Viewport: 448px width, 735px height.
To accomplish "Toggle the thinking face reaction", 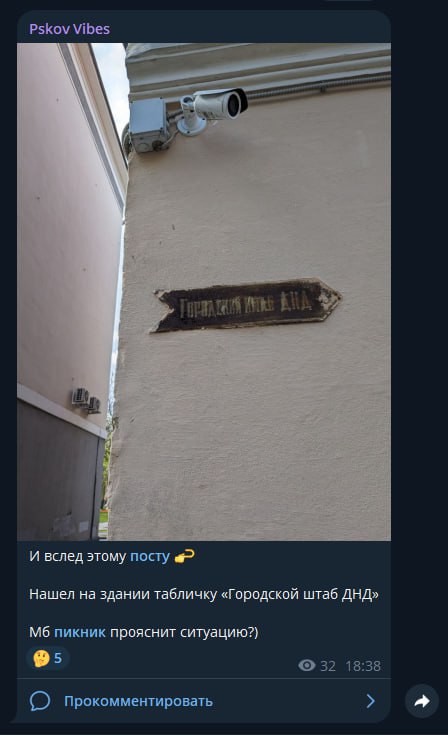I will pos(48,658).
